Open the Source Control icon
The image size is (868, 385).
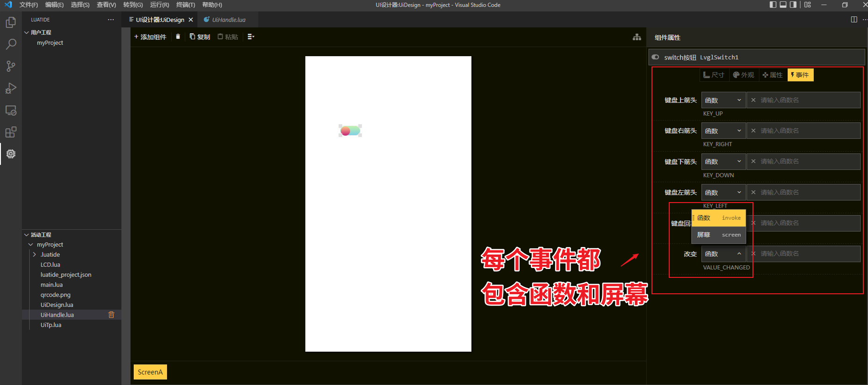[x=11, y=66]
